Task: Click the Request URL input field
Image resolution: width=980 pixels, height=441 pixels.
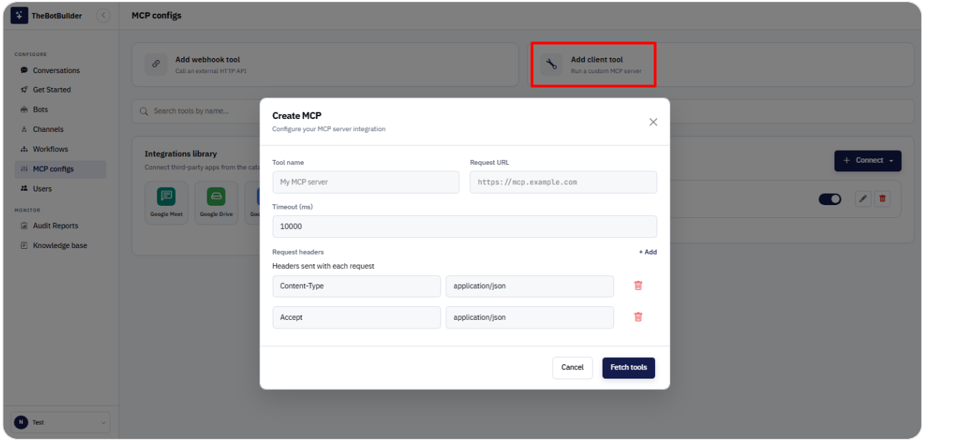Action: tap(563, 182)
